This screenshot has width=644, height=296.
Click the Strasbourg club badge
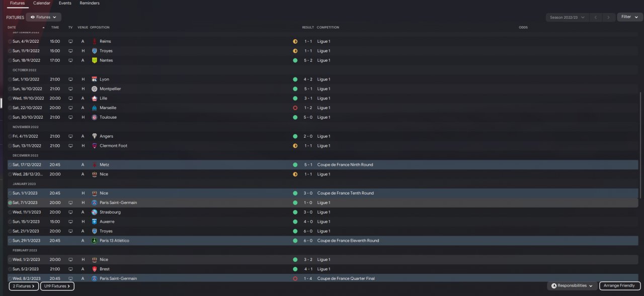(x=94, y=212)
